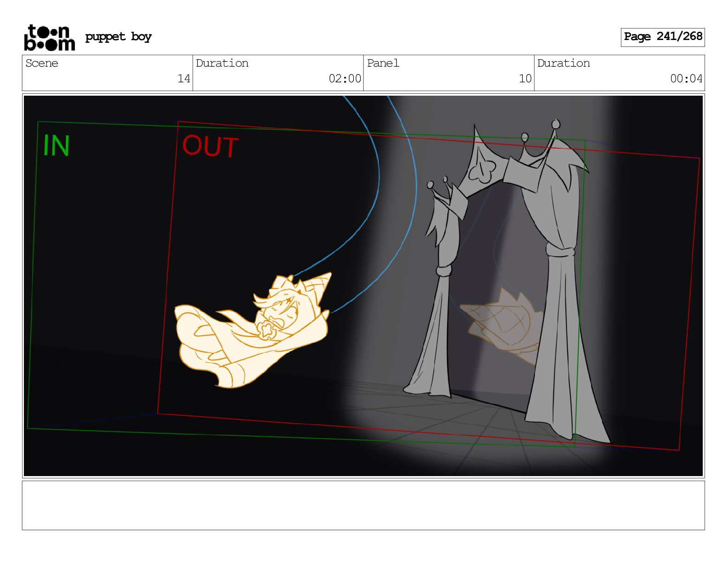728x563 pixels.
Task: Click the green 'IN' camera frame label
Action: 56,146
